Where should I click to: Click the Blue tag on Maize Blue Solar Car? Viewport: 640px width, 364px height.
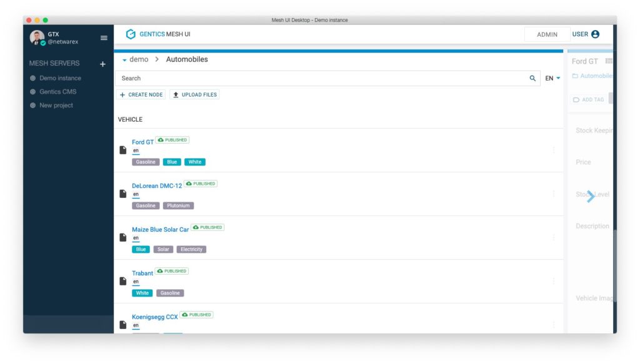(x=141, y=249)
